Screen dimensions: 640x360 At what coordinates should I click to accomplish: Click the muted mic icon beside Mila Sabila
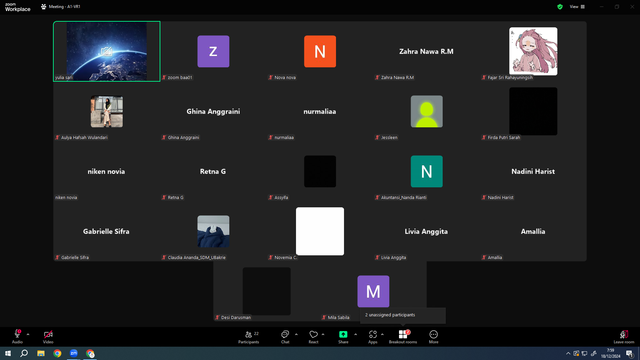click(x=324, y=317)
